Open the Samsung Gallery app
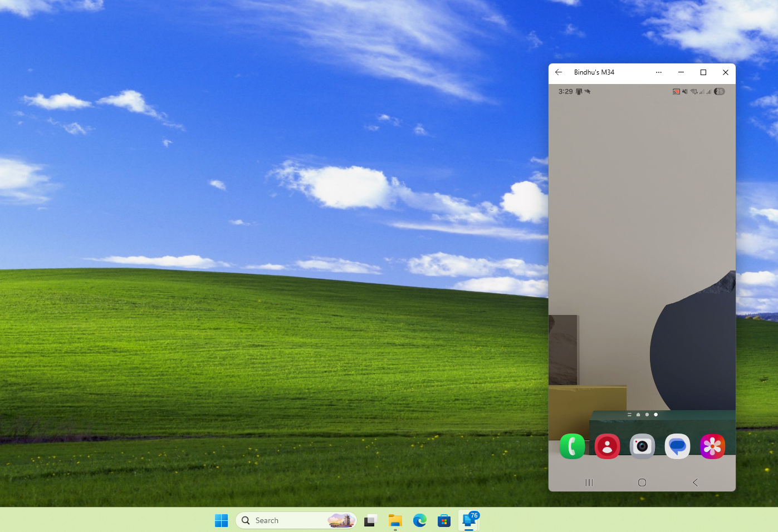The image size is (778, 532). pyautogui.click(x=712, y=446)
